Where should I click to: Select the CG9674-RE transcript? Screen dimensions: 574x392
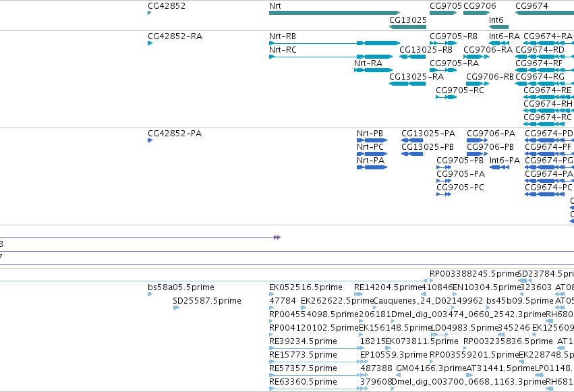point(548,97)
